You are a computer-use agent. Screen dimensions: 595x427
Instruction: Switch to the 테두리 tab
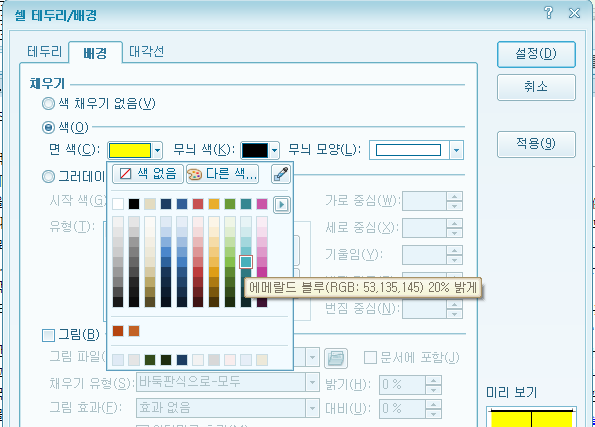pyautogui.click(x=44, y=52)
